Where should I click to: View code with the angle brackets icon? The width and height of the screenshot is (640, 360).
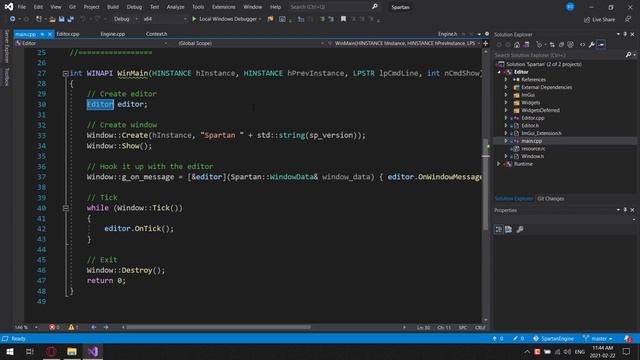pos(582,44)
